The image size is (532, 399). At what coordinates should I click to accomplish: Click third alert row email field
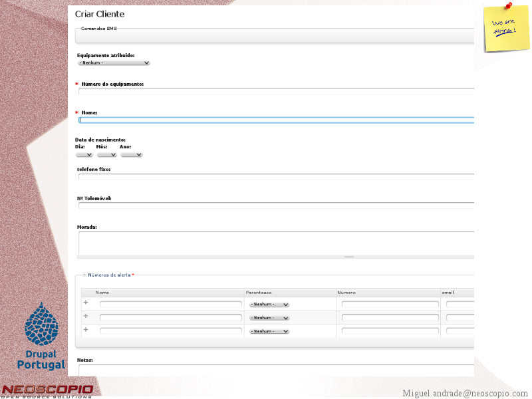pos(460,331)
